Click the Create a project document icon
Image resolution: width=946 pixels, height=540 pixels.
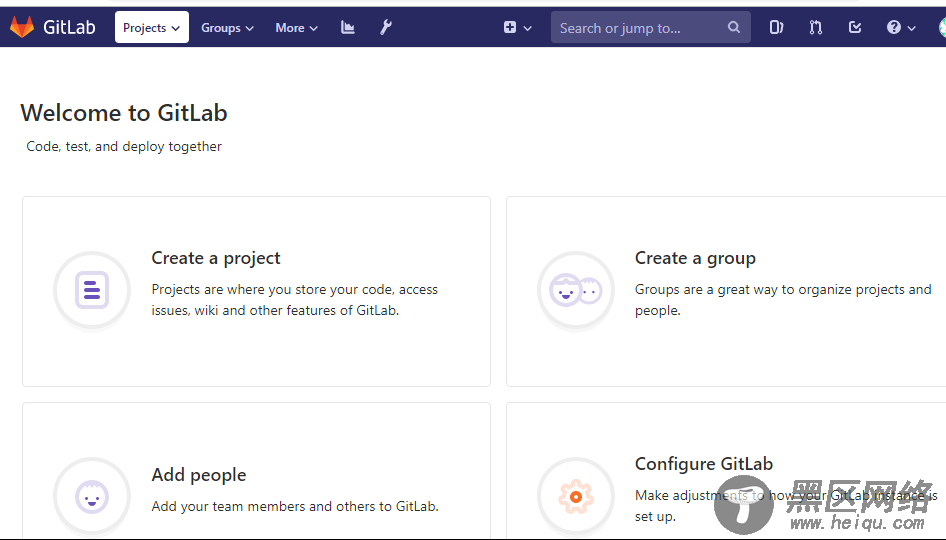click(92, 290)
